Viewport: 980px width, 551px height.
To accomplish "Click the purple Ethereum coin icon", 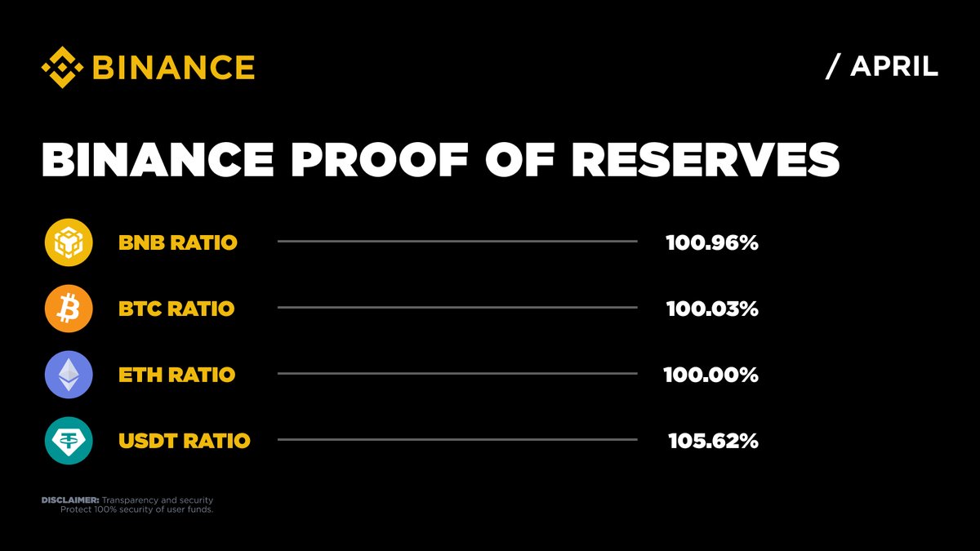I will click(69, 375).
